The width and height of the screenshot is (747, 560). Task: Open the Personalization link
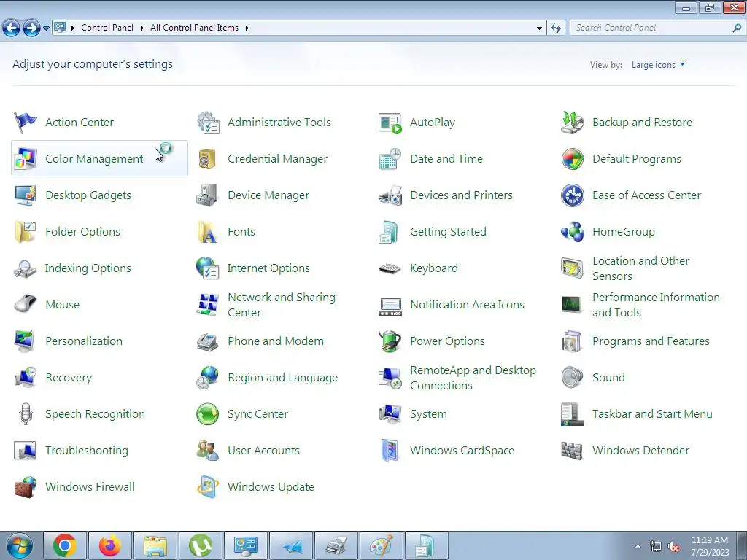point(84,341)
